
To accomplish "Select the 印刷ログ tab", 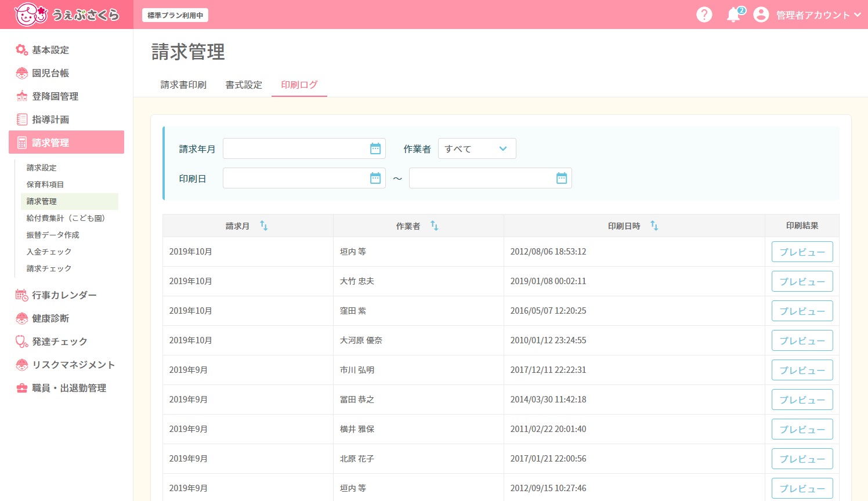I will (x=299, y=85).
